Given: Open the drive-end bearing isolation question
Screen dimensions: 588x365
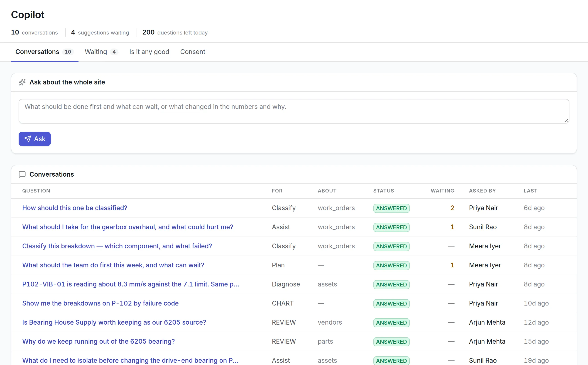Looking at the screenshot, I should (x=130, y=360).
